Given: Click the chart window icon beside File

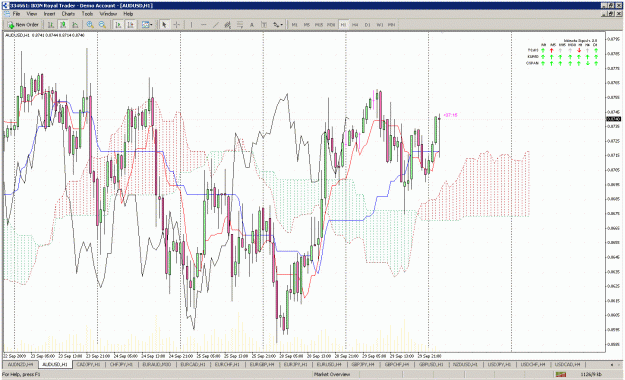Looking at the screenshot, I should (x=7, y=14).
